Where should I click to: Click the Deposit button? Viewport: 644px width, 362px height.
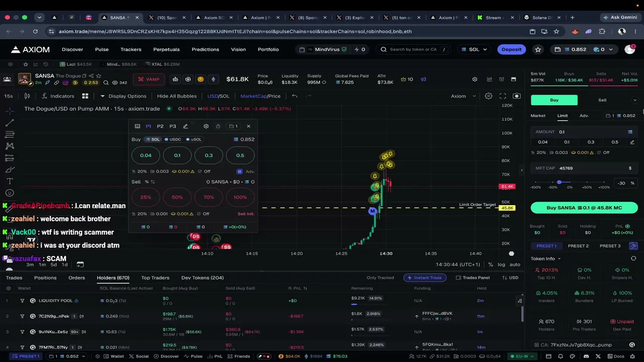pos(512,49)
